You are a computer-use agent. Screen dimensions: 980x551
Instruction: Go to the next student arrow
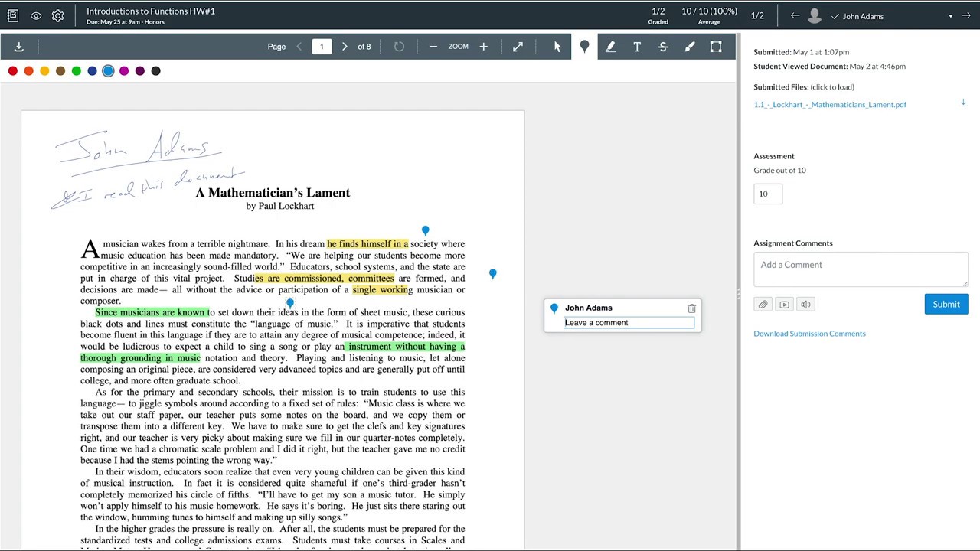(x=965, y=15)
